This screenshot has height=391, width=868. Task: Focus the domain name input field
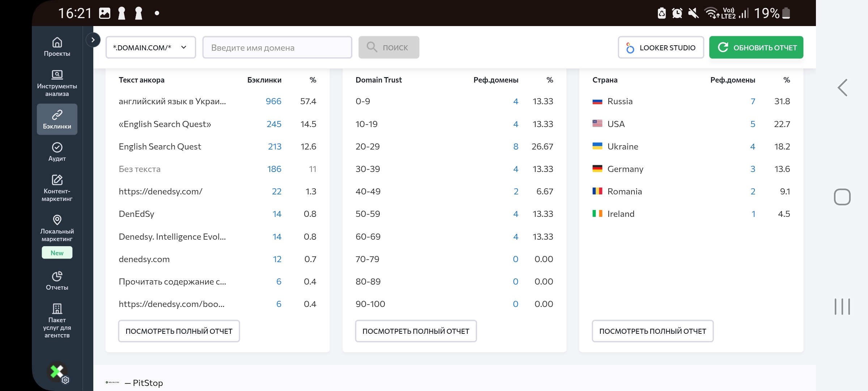click(x=277, y=47)
